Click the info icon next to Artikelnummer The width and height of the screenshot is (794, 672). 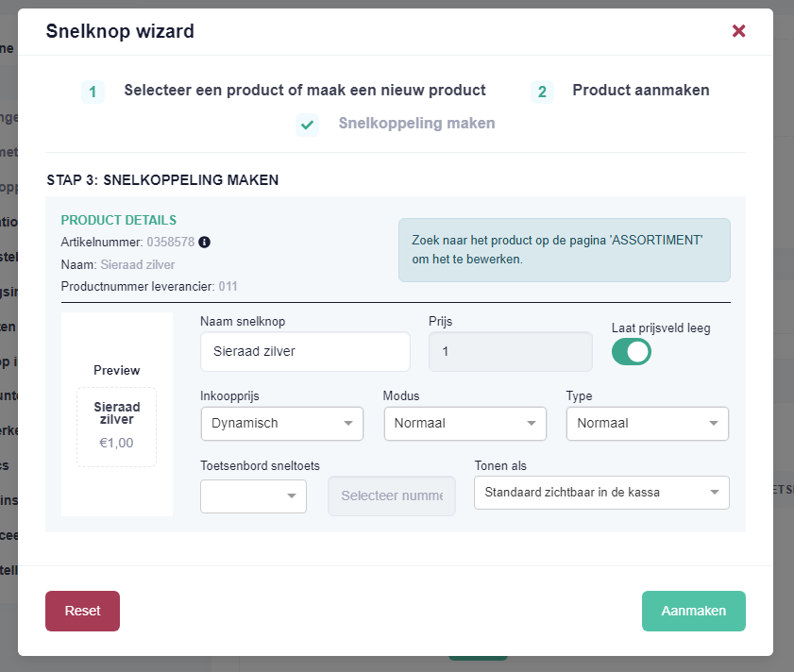coord(204,242)
